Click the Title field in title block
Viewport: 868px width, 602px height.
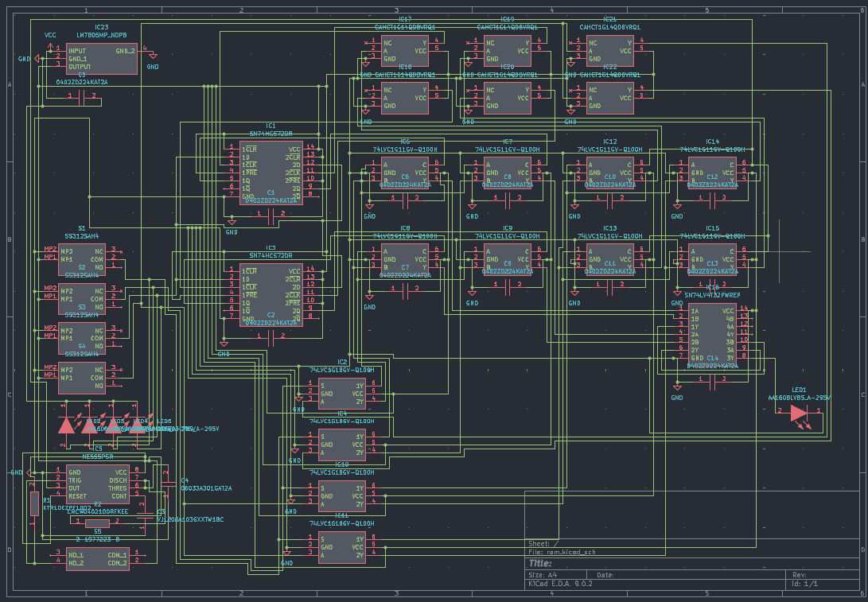pyautogui.click(x=540, y=562)
